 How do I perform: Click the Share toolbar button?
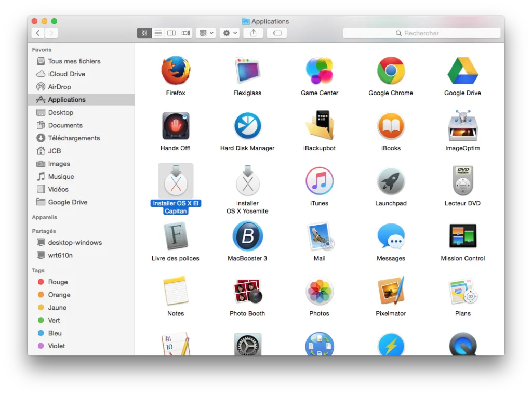[254, 33]
